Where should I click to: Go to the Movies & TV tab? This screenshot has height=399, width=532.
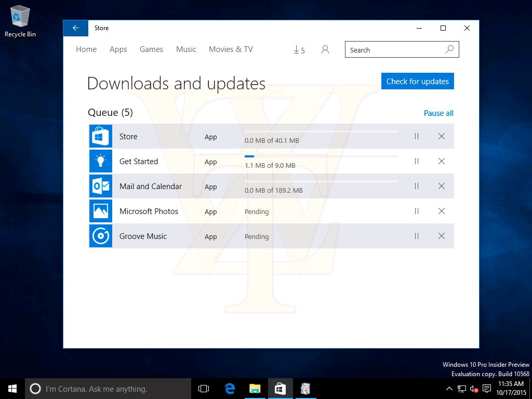231,49
